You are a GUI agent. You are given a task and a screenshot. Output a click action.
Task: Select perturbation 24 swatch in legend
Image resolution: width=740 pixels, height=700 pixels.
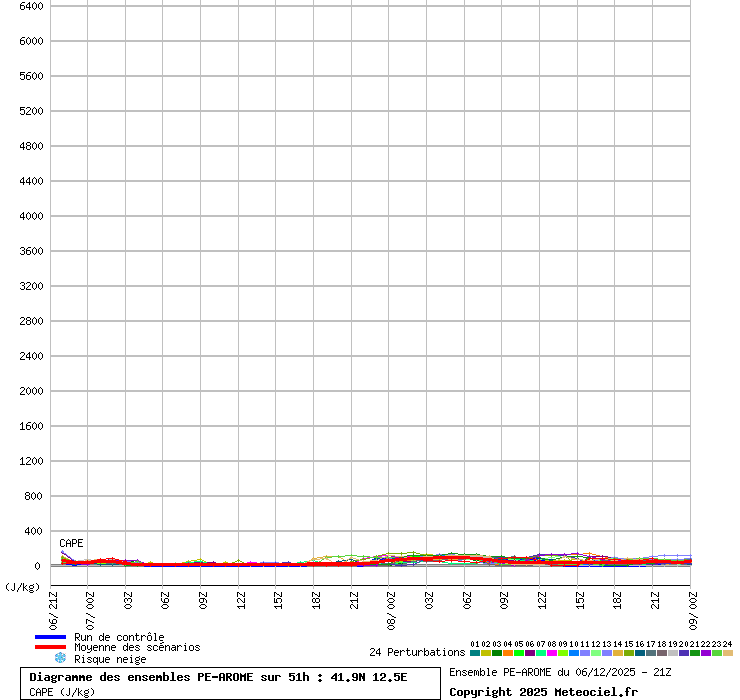point(728,653)
